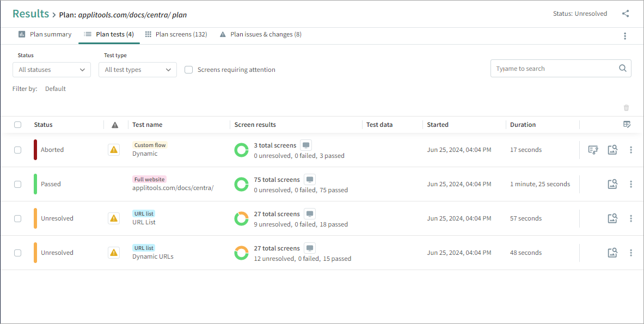644x324 pixels.
Task: Switch to the Plan summary tab
Action: point(45,34)
